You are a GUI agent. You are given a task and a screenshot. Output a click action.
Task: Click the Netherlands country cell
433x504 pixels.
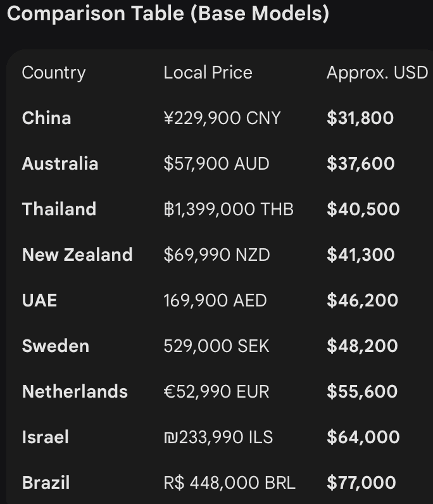[75, 392]
